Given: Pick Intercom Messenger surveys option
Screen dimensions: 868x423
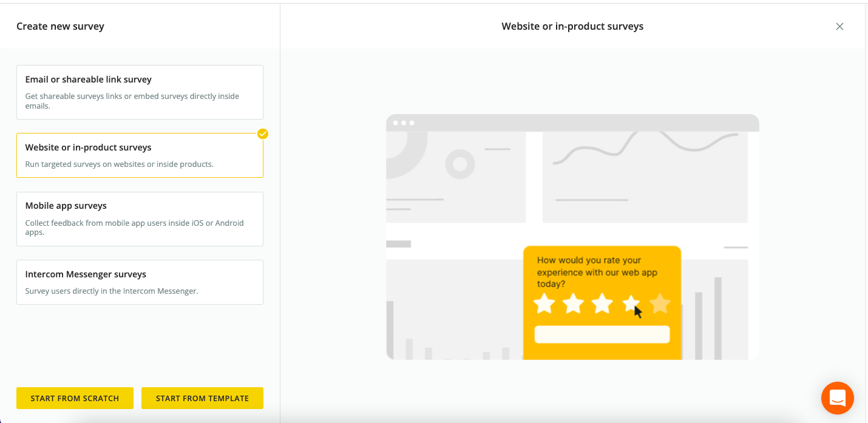Looking at the screenshot, I should coord(140,282).
